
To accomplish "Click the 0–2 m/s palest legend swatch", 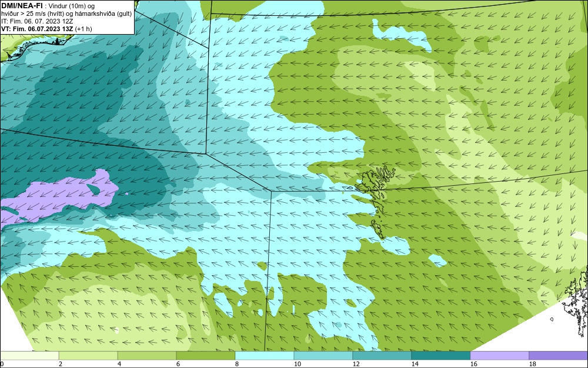I will point(29,356).
